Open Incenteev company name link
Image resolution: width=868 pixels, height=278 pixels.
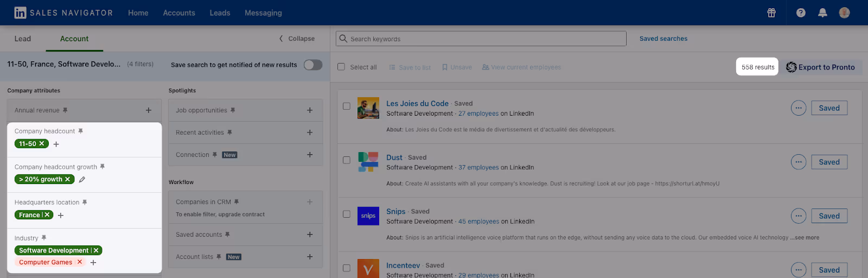coord(403,266)
